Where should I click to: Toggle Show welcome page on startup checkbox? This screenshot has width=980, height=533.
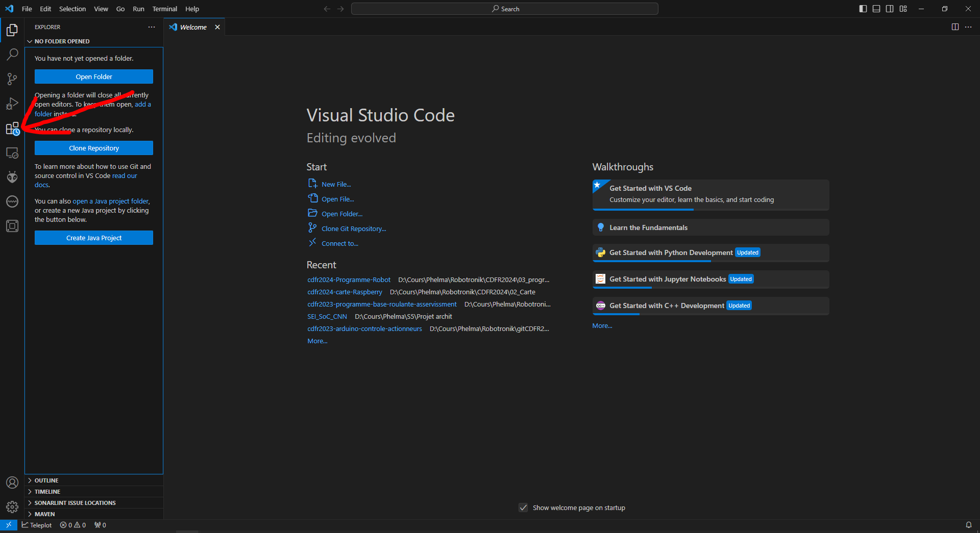click(x=523, y=507)
